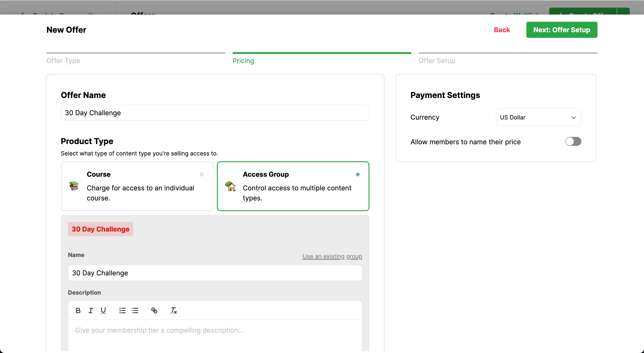The image size is (644, 353).
Task: Click Next: Offer Setup button
Action: point(561,30)
